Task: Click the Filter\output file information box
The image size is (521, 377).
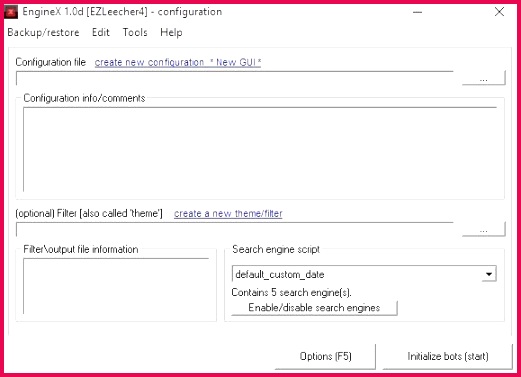Action: click(116, 286)
